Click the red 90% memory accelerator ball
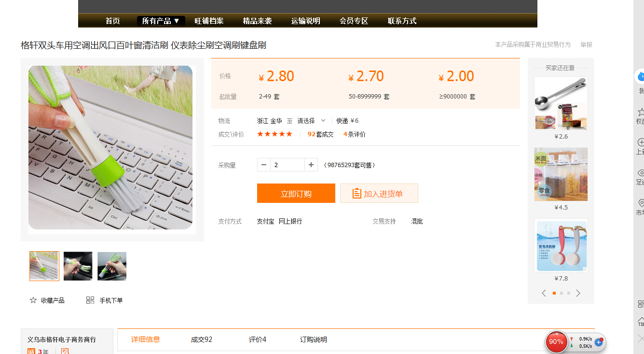 pyautogui.click(x=556, y=342)
